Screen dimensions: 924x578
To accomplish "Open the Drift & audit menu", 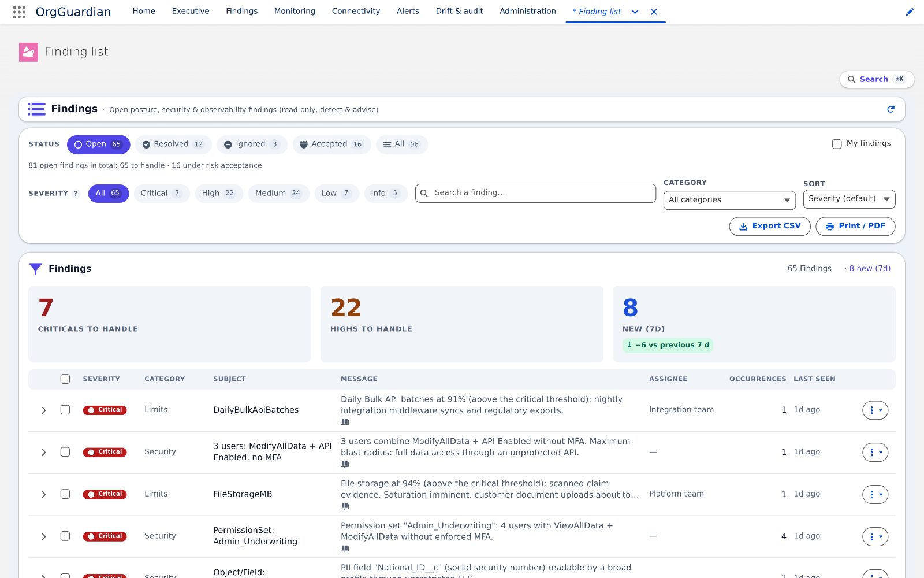I will click(x=460, y=11).
